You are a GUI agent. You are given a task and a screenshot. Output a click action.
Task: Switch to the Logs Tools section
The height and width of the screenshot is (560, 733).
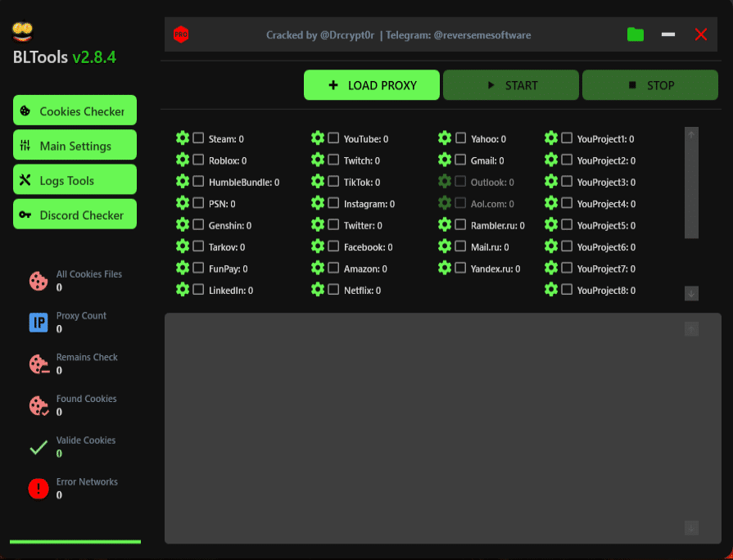tap(75, 180)
